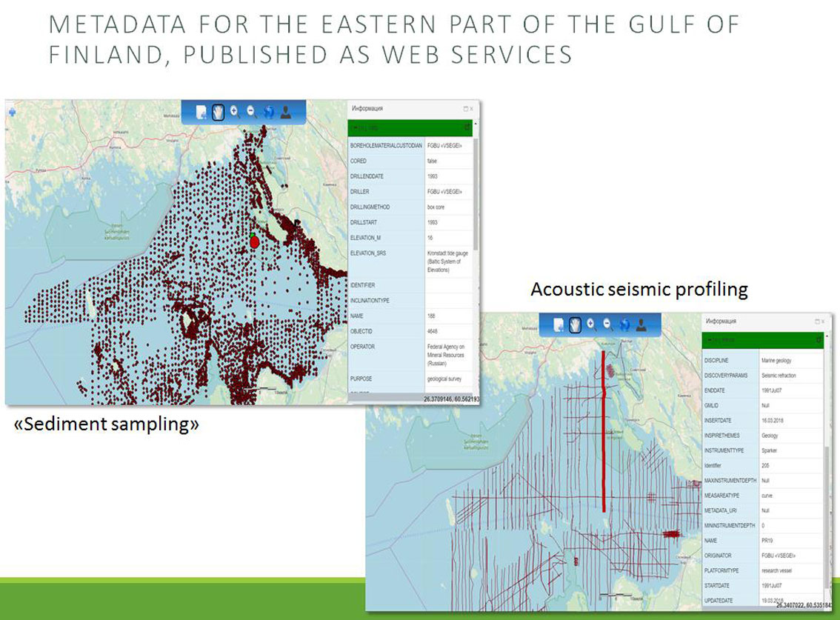This screenshot has width=840, height=620.
Task: Click the ENDDATE row label
Action: click(x=715, y=390)
